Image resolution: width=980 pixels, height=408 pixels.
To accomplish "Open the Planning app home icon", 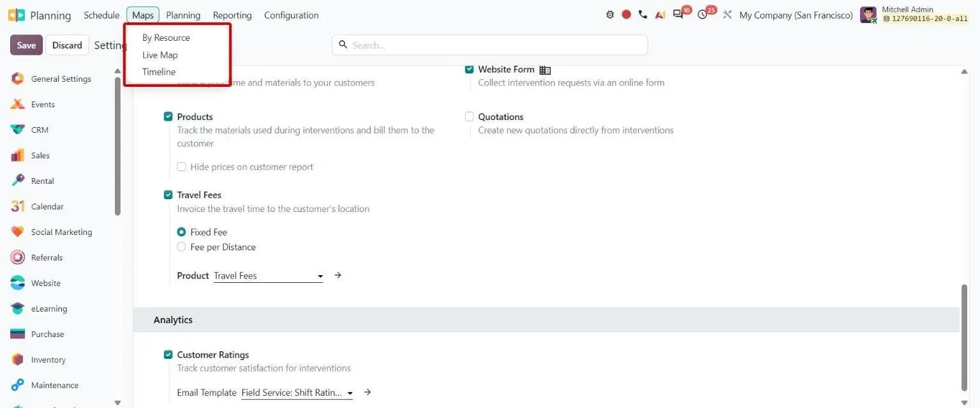I will coord(17,15).
